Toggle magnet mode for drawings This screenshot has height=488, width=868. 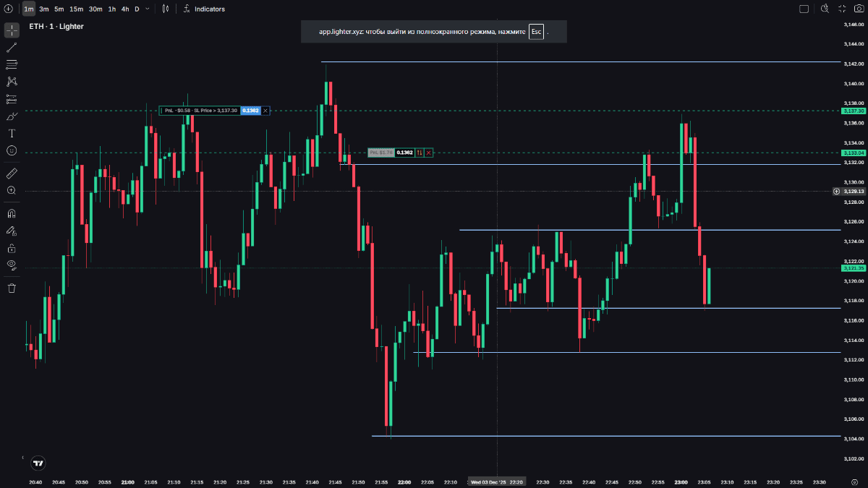pos(12,214)
